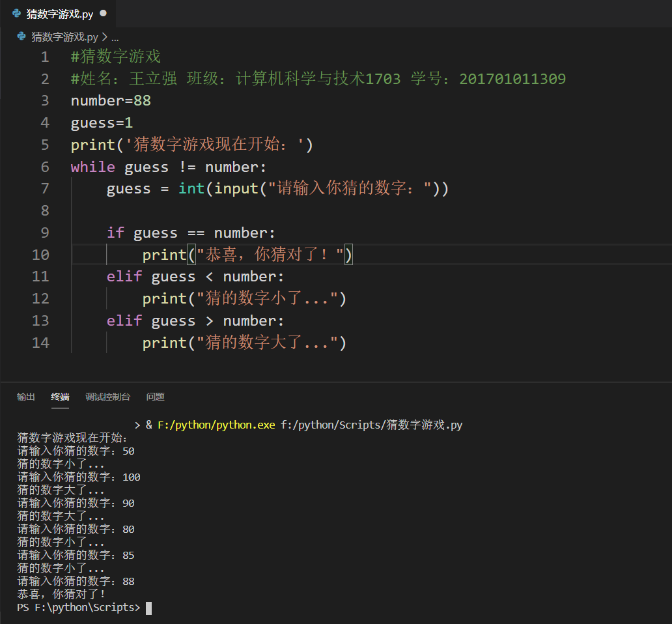This screenshot has height=624, width=672.
Task: Click line number 3 in the gutter
Action: (x=44, y=100)
